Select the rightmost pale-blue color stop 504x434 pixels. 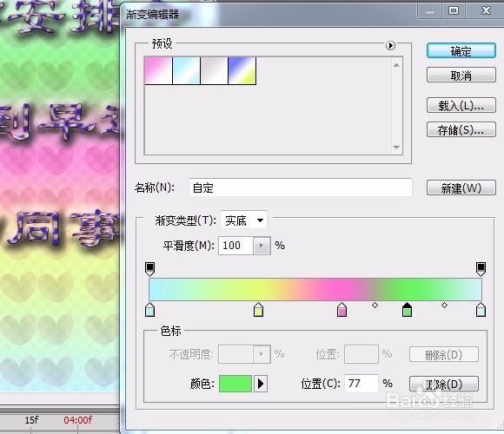coord(481,310)
